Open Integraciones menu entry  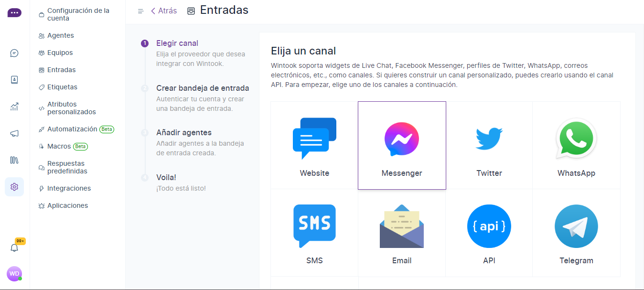click(x=64, y=188)
